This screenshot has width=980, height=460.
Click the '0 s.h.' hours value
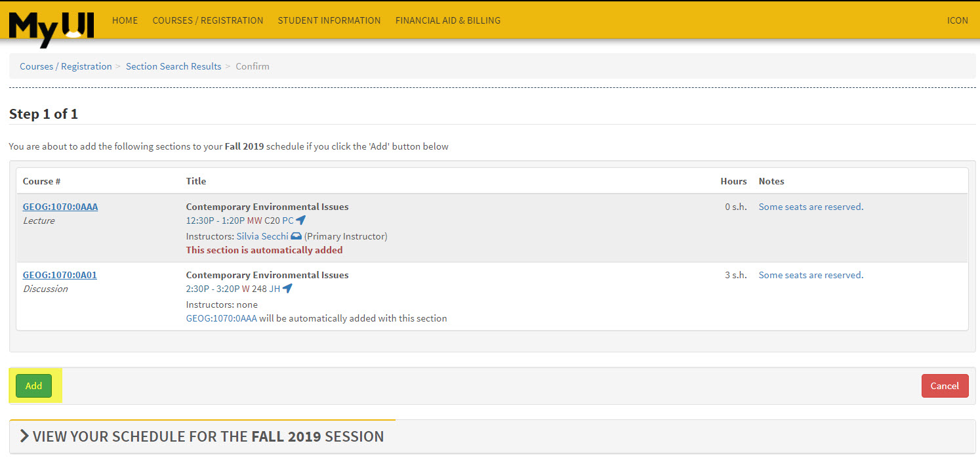point(736,207)
